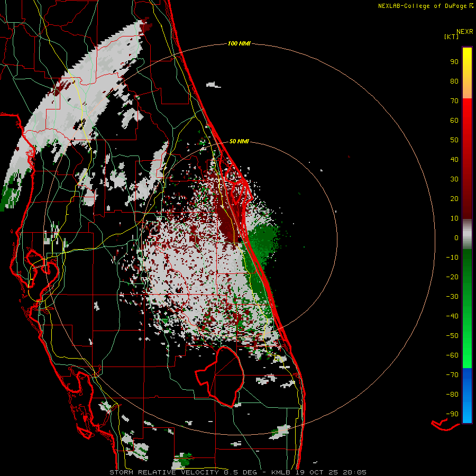Click the positive 20 value on velocity scale

(x=454, y=198)
